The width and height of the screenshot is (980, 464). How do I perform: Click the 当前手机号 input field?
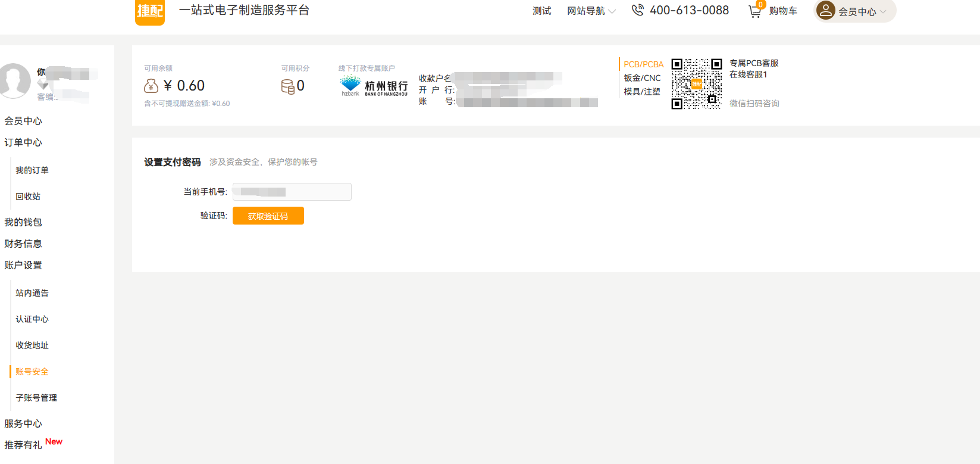tap(292, 192)
